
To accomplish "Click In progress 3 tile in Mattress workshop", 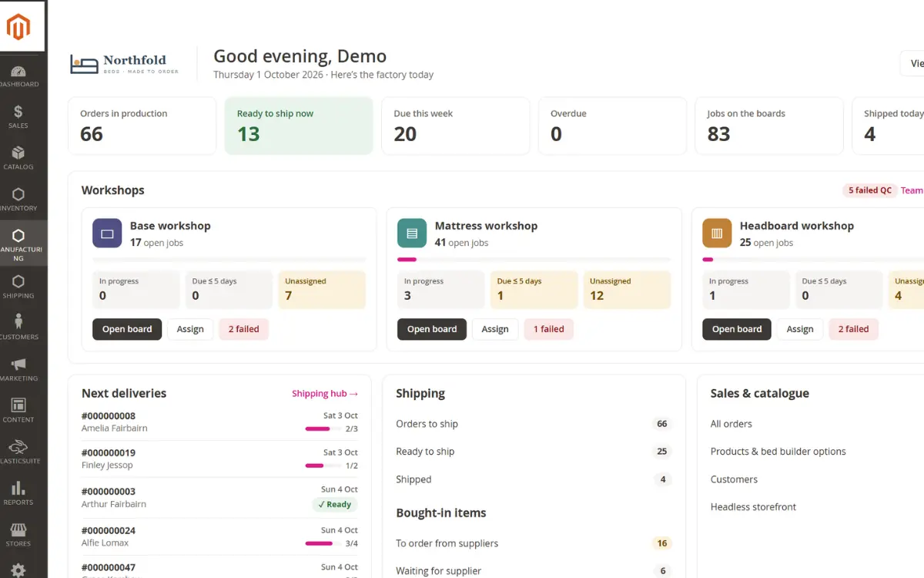I will (441, 290).
